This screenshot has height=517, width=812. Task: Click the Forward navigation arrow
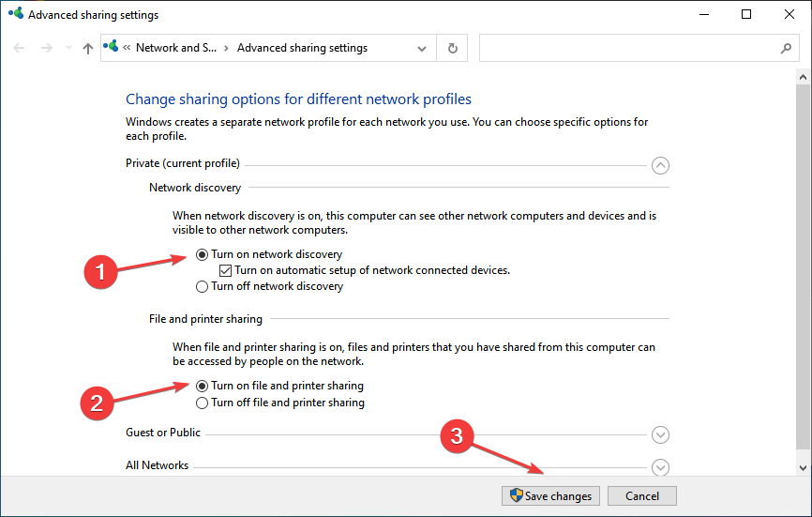click(x=45, y=48)
